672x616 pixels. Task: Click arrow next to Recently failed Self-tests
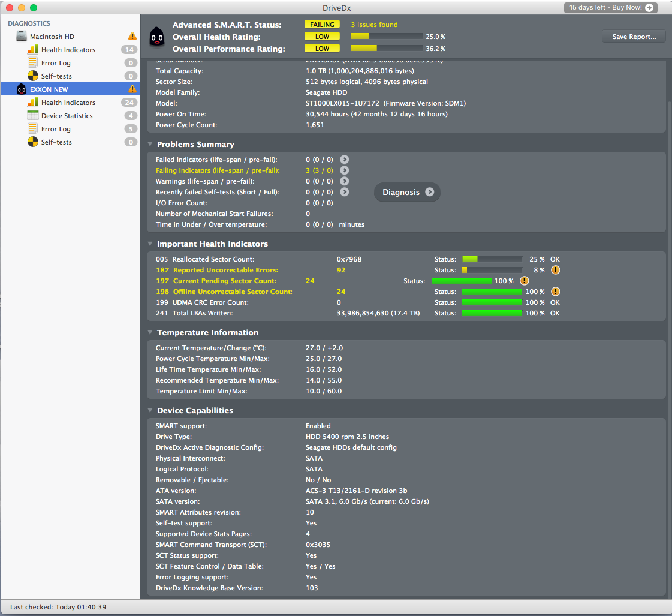(x=344, y=191)
